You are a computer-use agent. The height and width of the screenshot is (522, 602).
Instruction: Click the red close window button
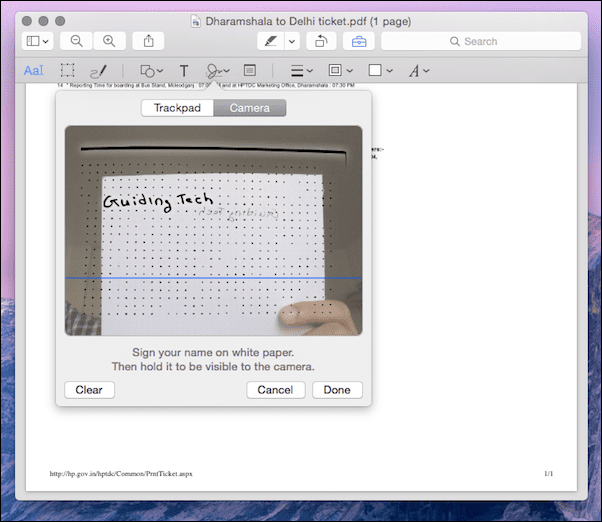[26, 21]
